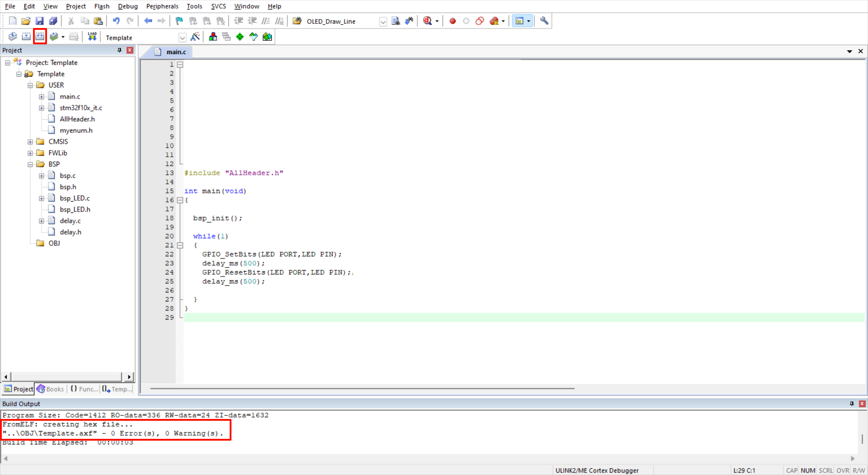The width and height of the screenshot is (868, 475).
Task: Toggle the enable/disable breakpoint hollow circle icon
Action: [466, 21]
